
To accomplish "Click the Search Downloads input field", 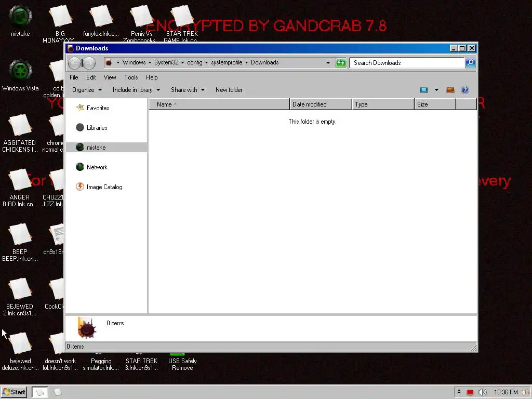I will coord(407,63).
